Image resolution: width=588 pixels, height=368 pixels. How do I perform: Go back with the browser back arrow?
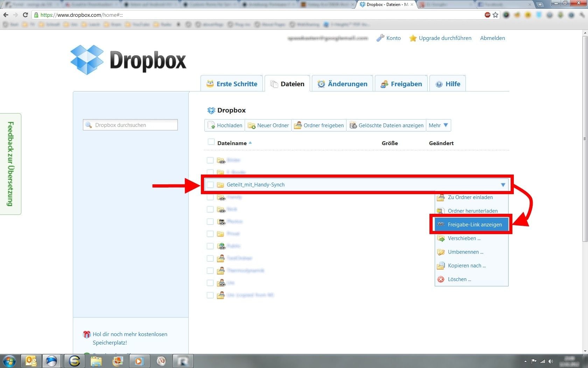pos(6,15)
